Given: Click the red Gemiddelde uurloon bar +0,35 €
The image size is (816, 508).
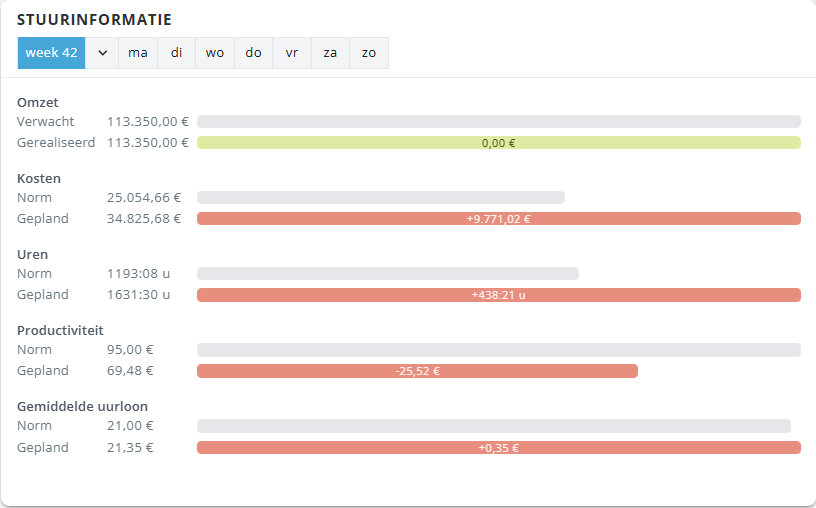Looking at the screenshot, I should tap(498, 447).
